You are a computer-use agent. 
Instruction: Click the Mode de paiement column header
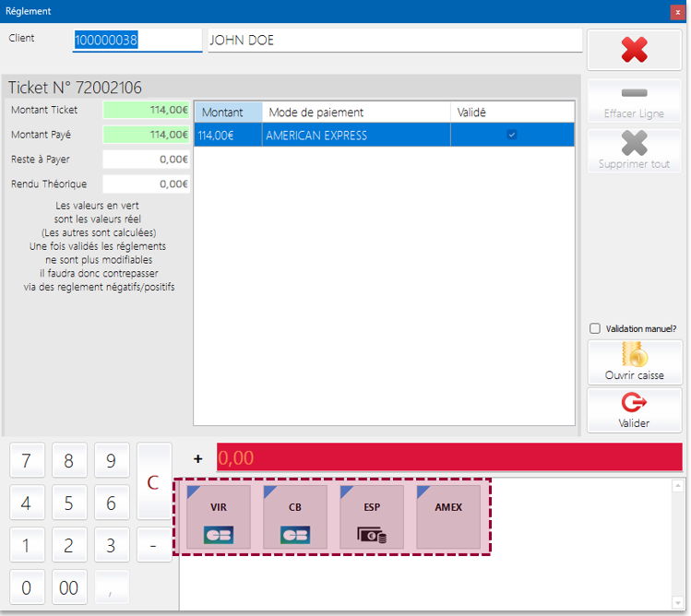[x=356, y=113]
